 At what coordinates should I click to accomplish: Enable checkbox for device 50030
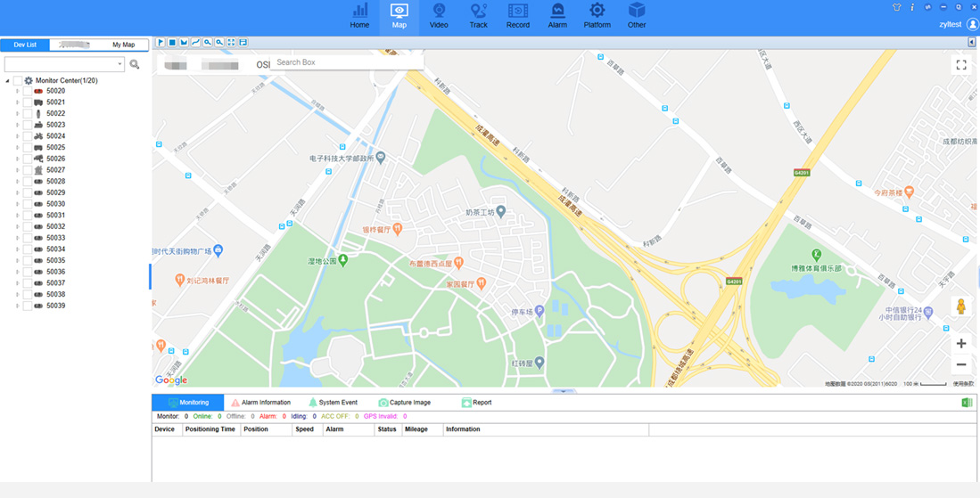pyautogui.click(x=27, y=204)
